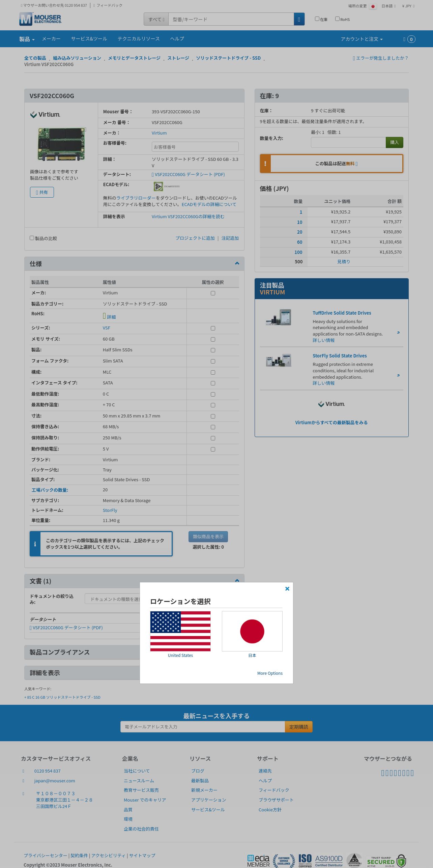Click the ECIA Member badge
Screen dimensions: 433x868
click(258, 861)
